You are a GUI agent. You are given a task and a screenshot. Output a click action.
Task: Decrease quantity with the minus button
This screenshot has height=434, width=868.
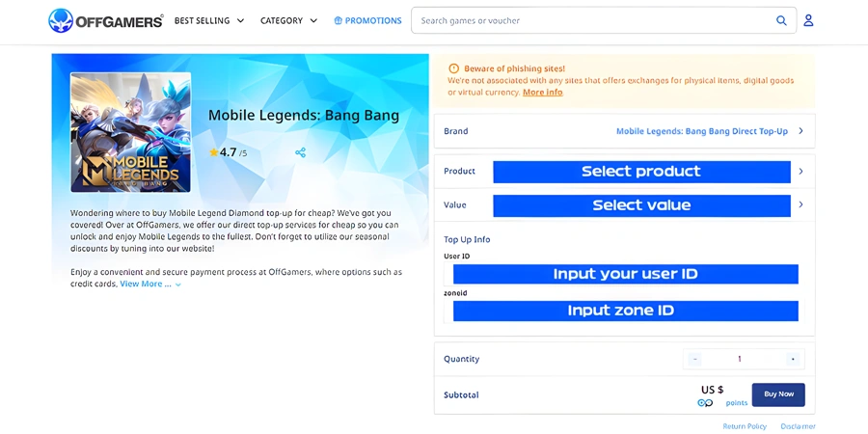pos(695,359)
